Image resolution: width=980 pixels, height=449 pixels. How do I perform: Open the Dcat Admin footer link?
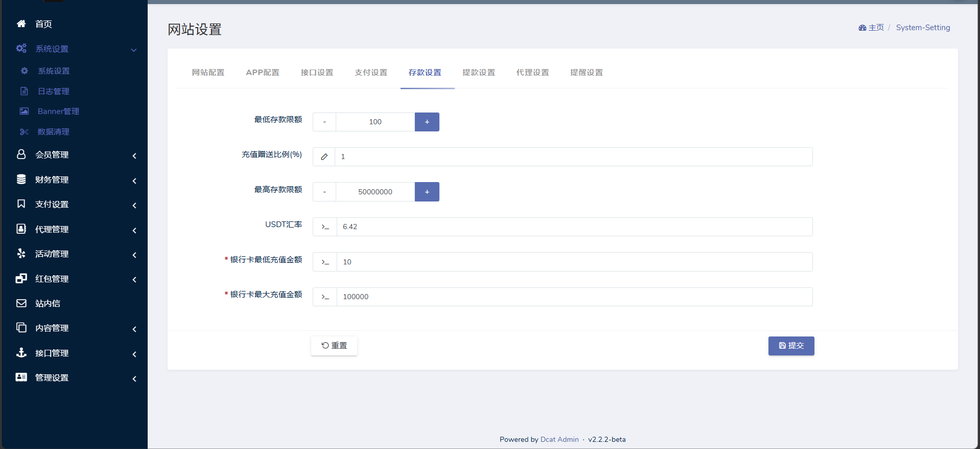(559, 439)
